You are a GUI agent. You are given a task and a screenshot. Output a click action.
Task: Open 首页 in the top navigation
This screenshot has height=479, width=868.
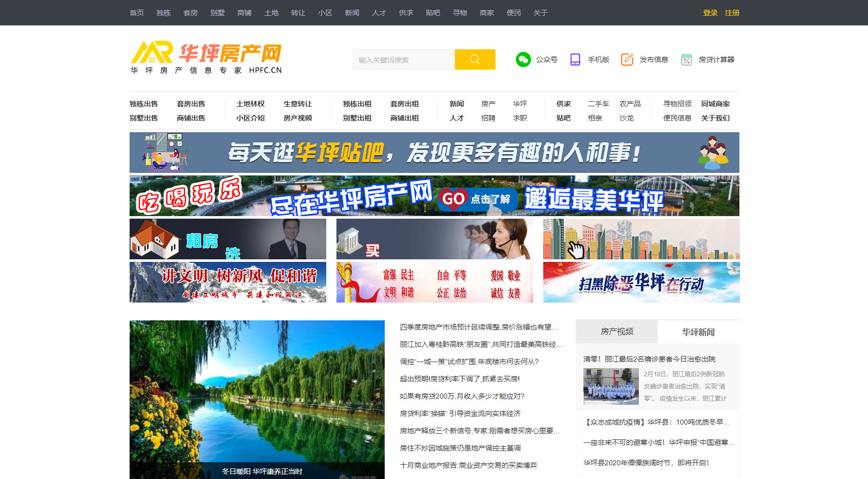point(137,13)
